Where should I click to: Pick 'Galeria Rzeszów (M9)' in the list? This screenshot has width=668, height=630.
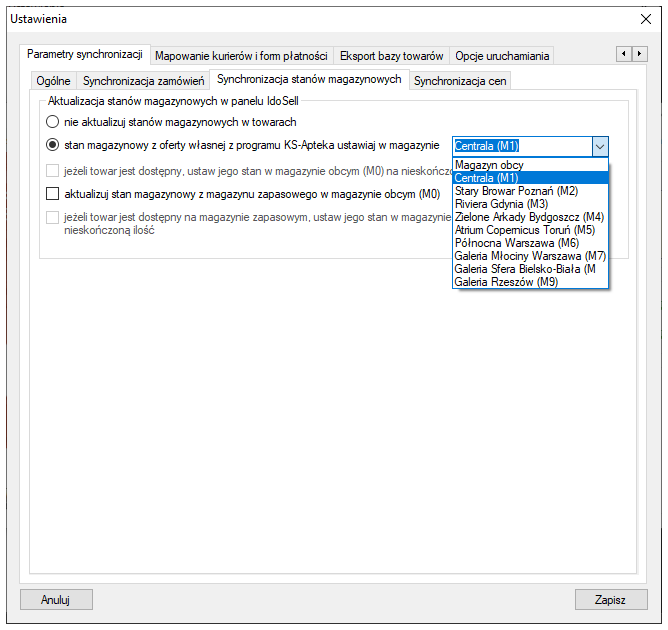(506, 282)
